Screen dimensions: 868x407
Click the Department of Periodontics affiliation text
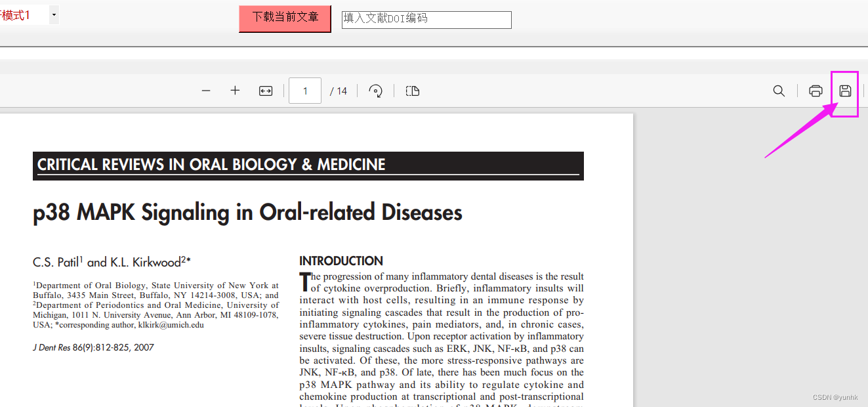point(155,314)
